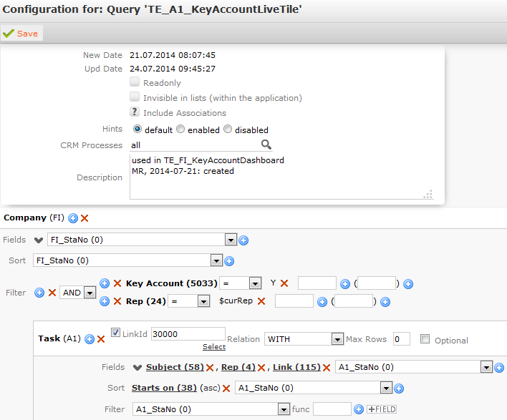Enable the Readonly checkbox
This screenshot has width=507, height=420.
[135, 83]
